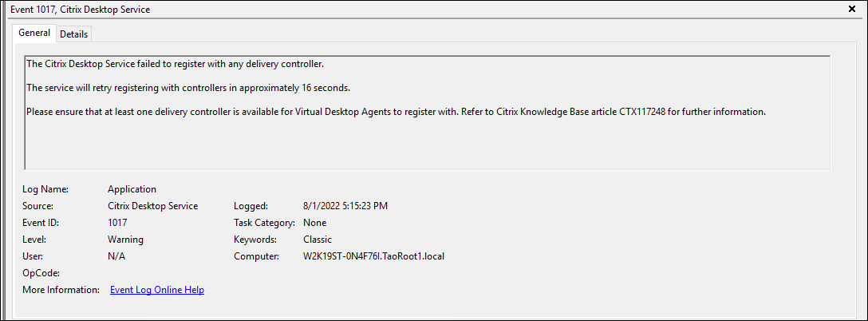Click the Event 1017 pane title text

click(80, 10)
